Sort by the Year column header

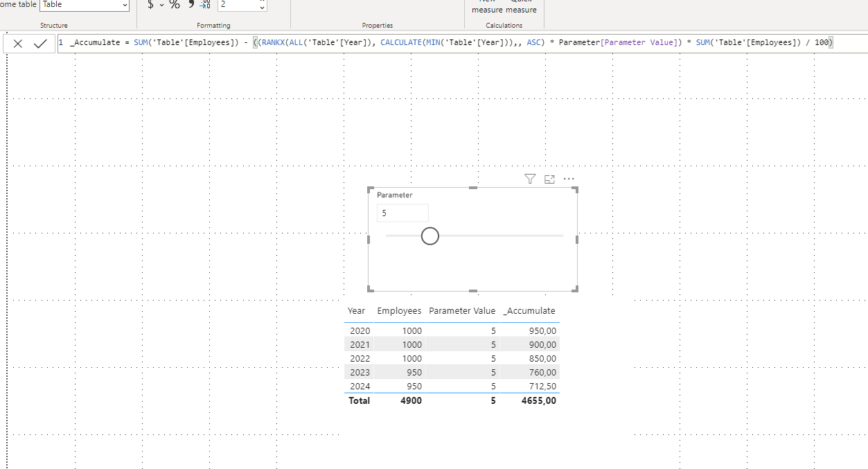pyautogui.click(x=357, y=311)
